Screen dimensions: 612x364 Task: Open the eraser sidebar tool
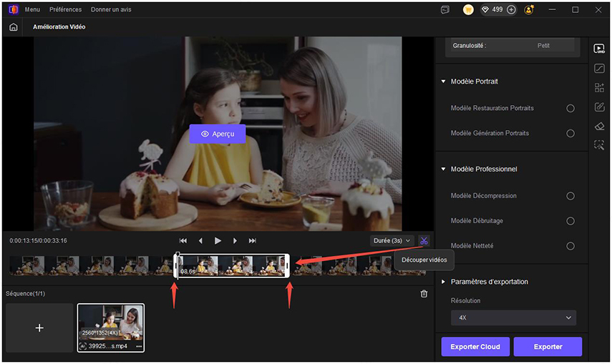coord(599,126)
